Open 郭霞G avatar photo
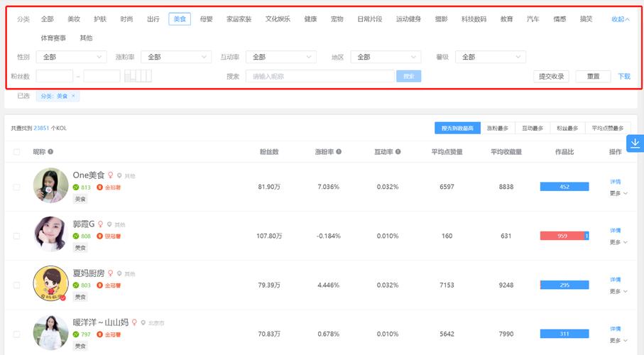This screenshot has width=644, height=355. (50, 234)
